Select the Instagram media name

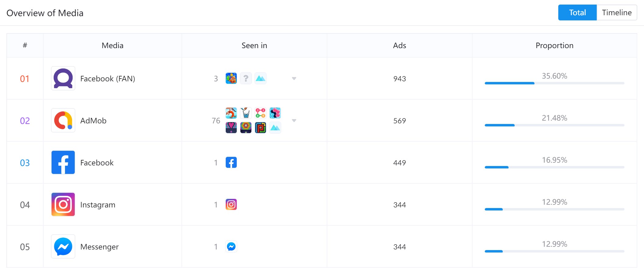[x=98, y=205]
